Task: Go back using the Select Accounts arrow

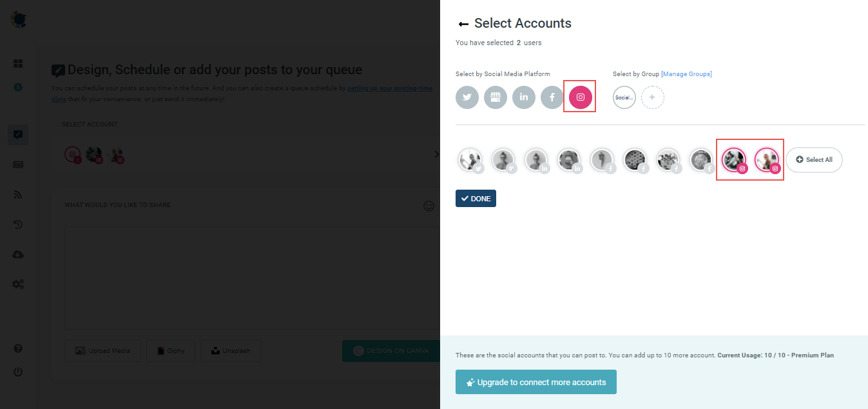Action: pos(463,23)
